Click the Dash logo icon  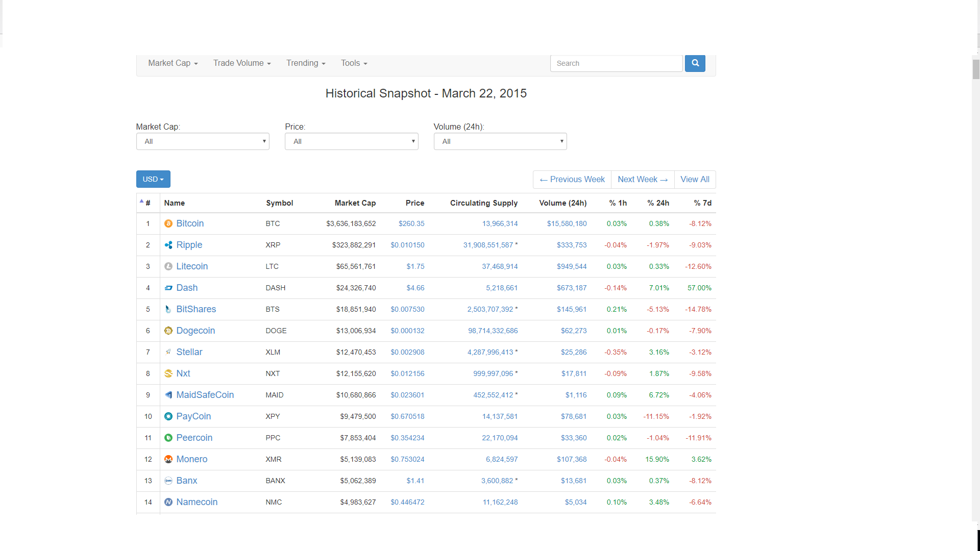[168, 288]
